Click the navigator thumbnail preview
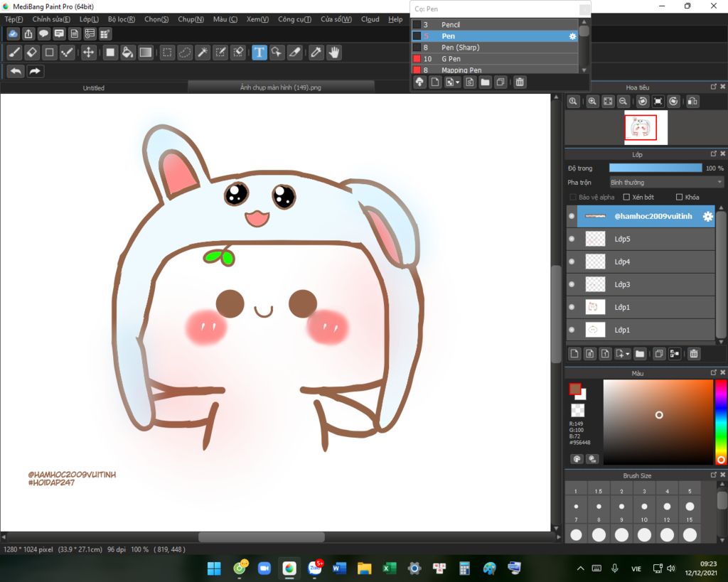The image size is (728, 582). click(x=646, y=128)
